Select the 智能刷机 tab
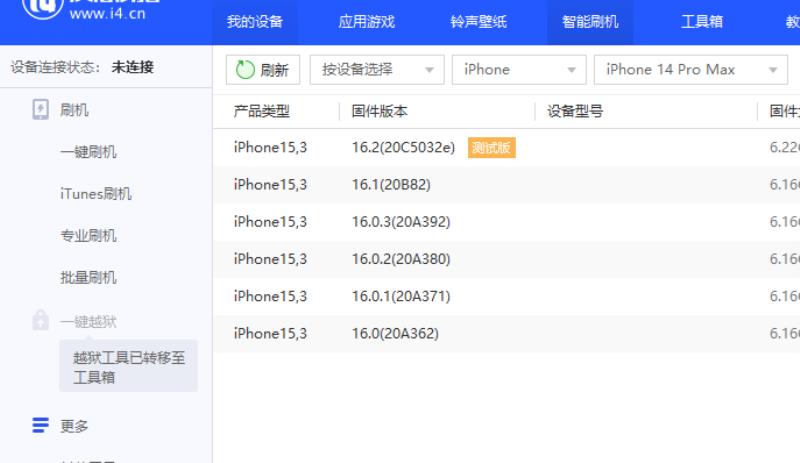This screenshot has height=463, width=800. click(590, 21)
